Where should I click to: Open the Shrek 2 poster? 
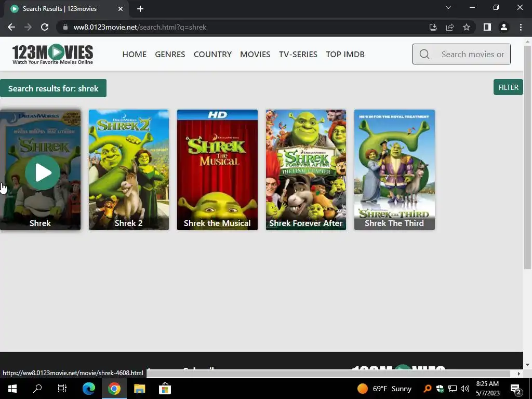pos(129,170)
